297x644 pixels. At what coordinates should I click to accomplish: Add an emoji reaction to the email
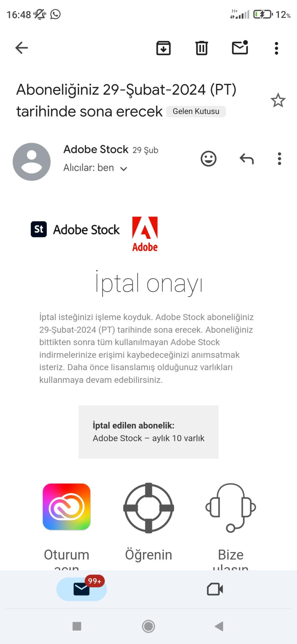(209, 158)
